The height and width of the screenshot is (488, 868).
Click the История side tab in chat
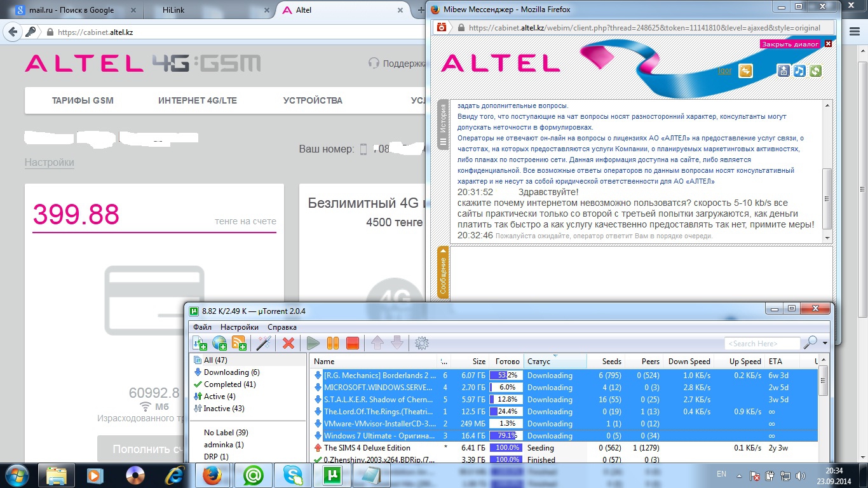pyautogui.click(x=444, y=126)
